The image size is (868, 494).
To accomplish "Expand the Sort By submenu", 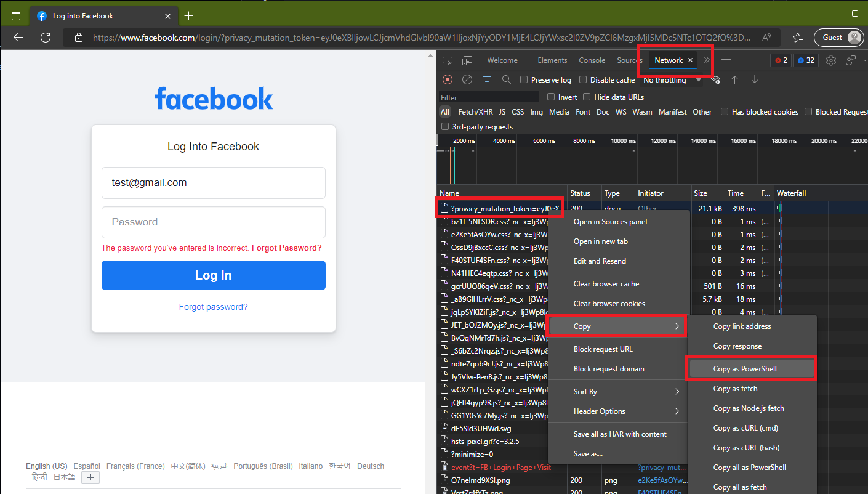I will [617, 392].
